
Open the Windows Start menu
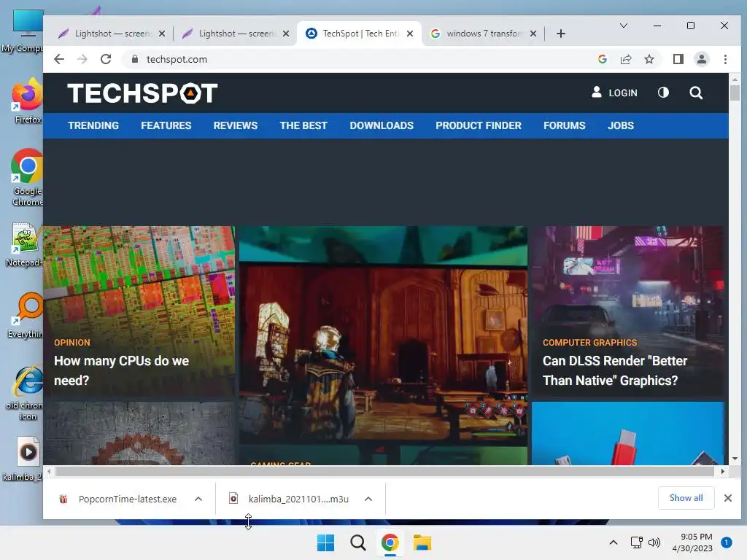(x=326, y=542)
